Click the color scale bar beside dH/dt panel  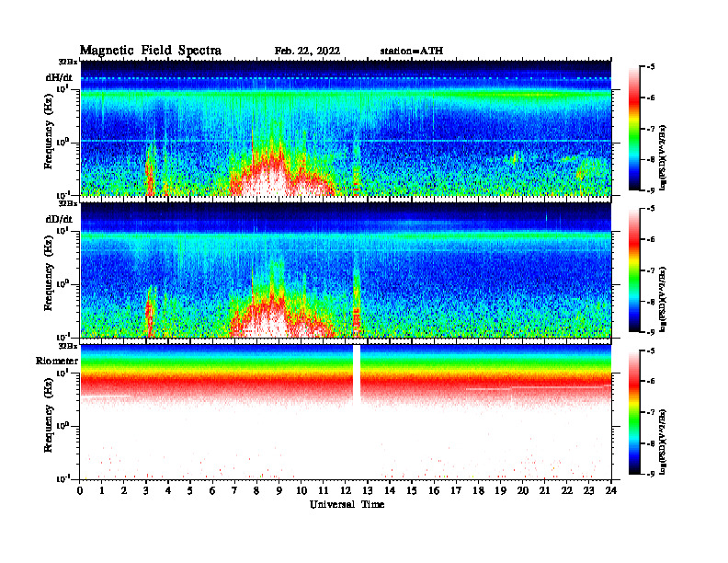click(x=634, y=129)
